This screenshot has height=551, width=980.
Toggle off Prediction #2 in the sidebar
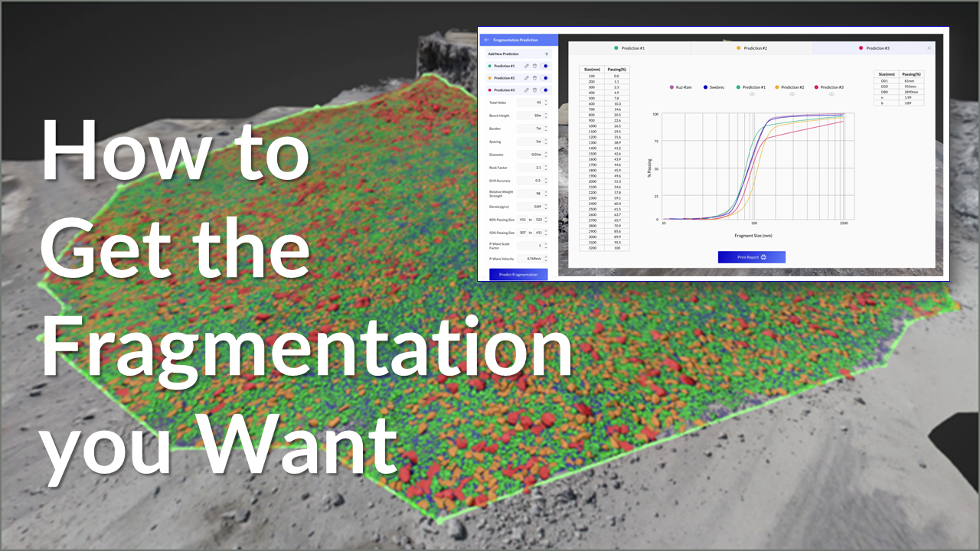click(x=546, y=78)
